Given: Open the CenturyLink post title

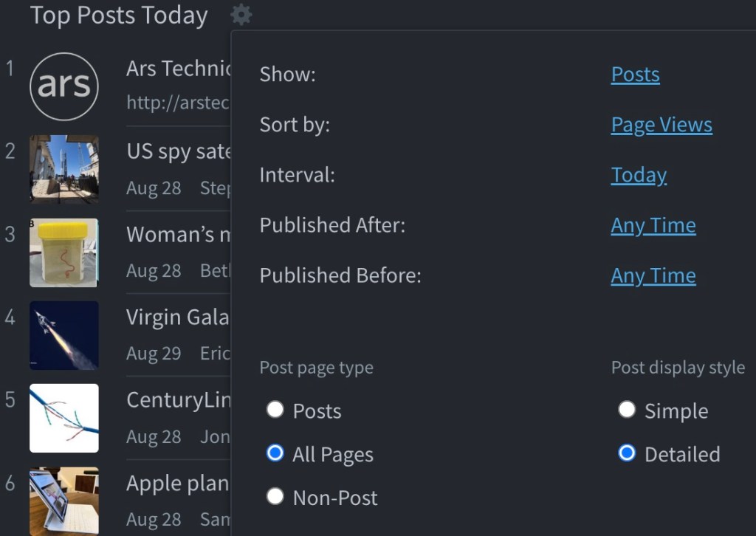Looking at the screenshot, I should (179, 400).
